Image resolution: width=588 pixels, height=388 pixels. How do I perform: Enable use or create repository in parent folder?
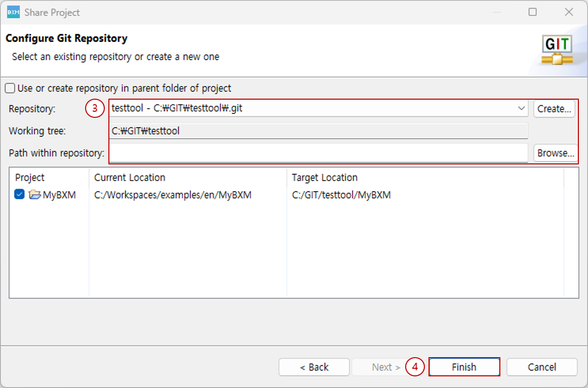coord(10,89)
